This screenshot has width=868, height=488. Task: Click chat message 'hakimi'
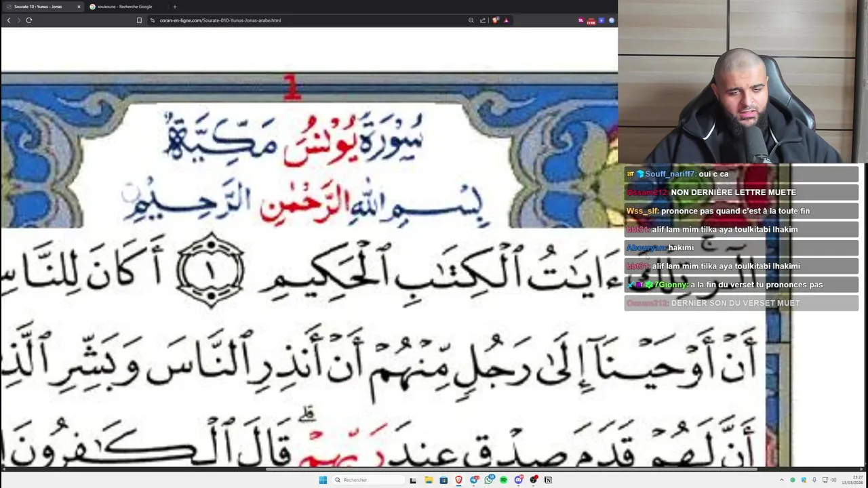click(680, 248)
